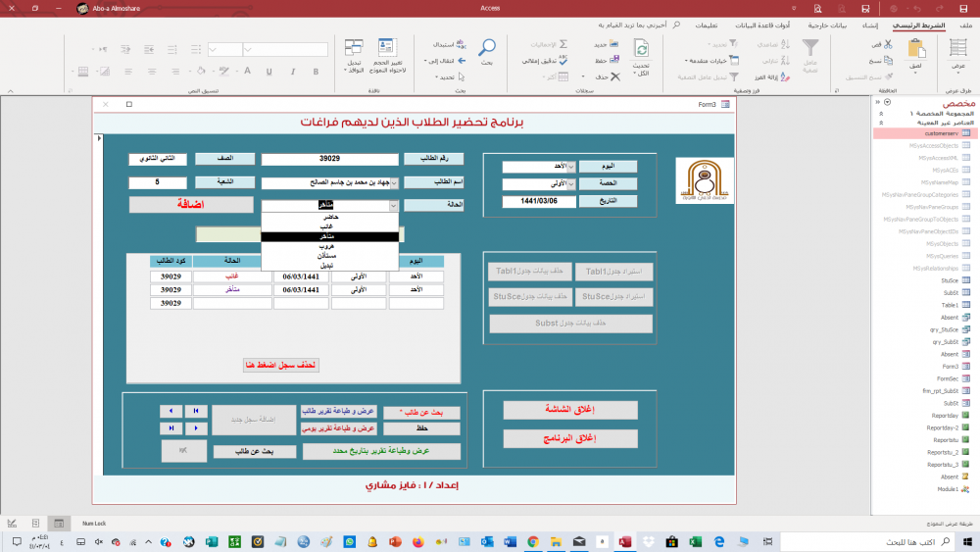Viewport: 980px width, 552px height.
Task: Click the Underline U formatting icon
Action: coord(269,72)
